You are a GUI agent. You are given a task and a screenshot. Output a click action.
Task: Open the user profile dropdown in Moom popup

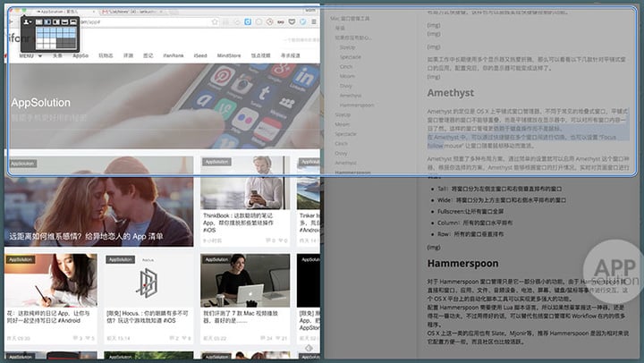[28, 21]
